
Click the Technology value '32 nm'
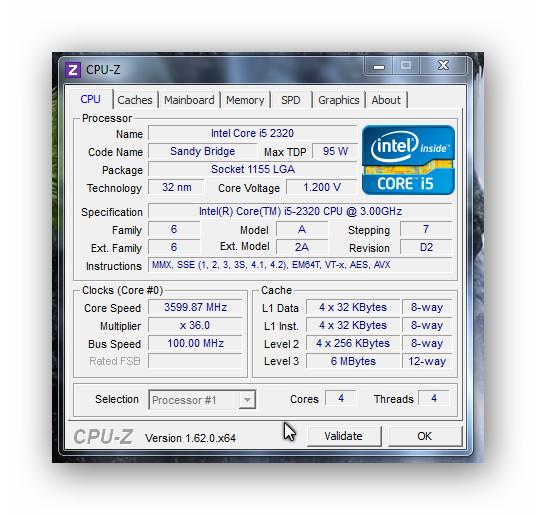(x=176, y=187)
